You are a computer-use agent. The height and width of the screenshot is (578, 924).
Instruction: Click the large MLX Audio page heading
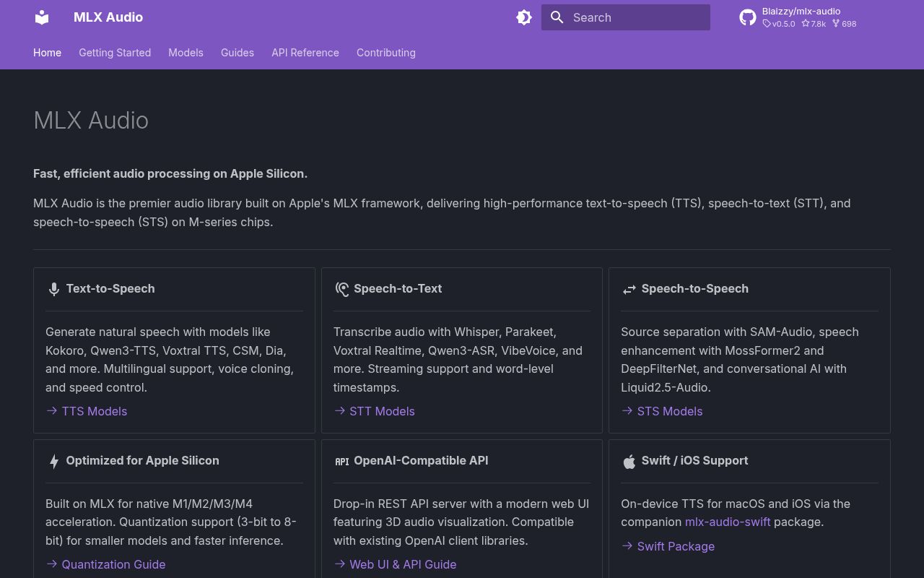[91, 120]
